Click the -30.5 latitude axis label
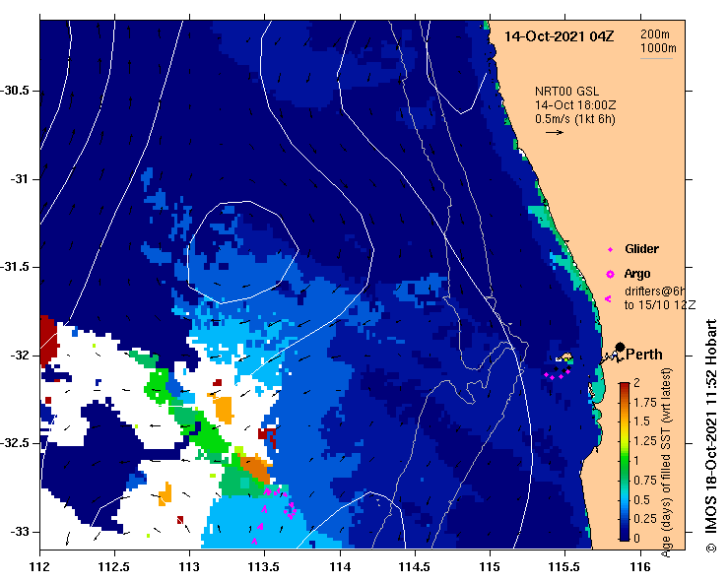The width and height of the screenshot is (728, 583). [15, 91]
